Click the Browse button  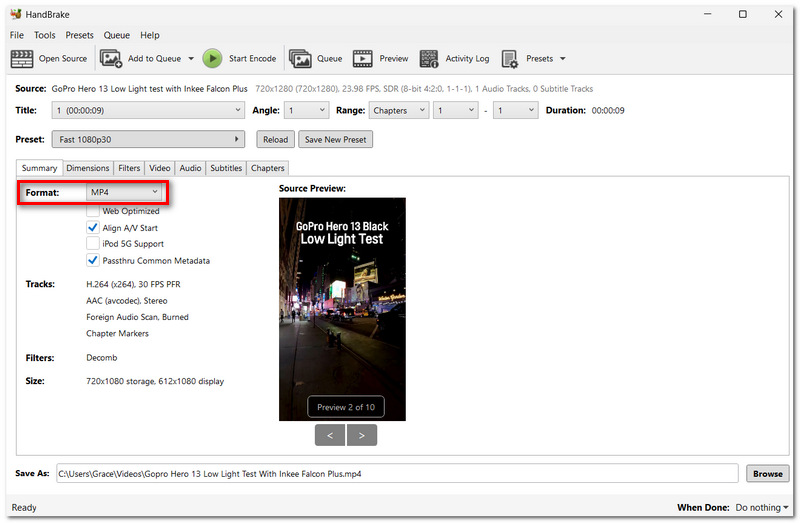click(767, 474)
